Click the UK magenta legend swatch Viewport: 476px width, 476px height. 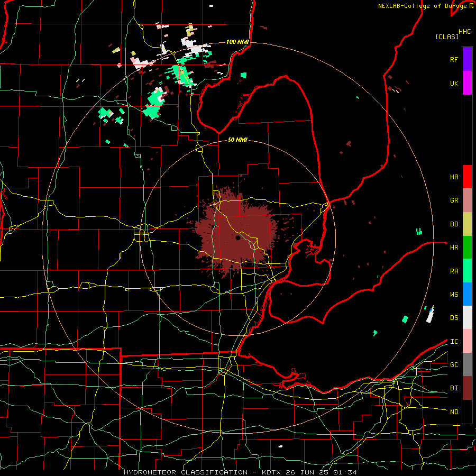[467, 83]
